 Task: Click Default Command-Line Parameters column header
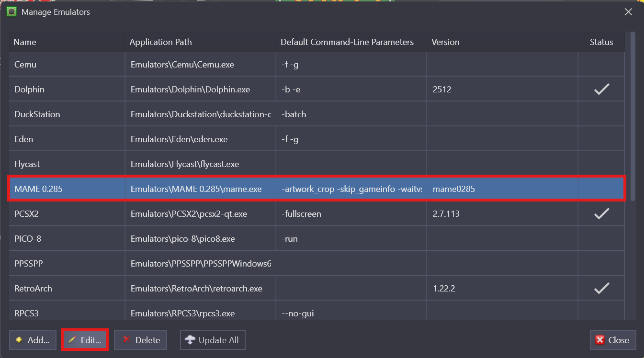[347, 42]
